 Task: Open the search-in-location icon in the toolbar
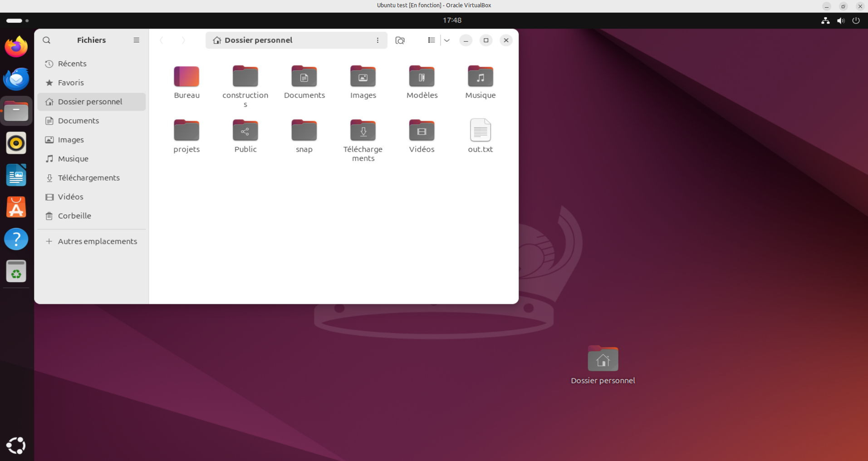point(400,40)
